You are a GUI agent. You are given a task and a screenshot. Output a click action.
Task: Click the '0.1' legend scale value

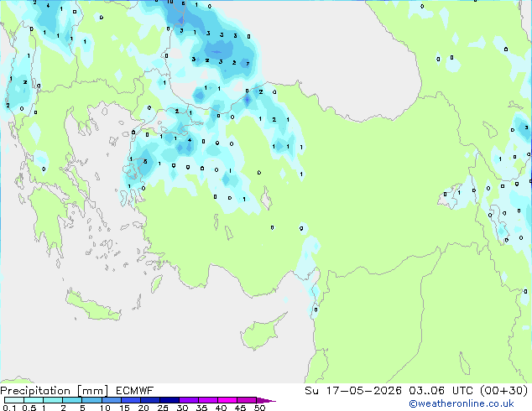coord(9,408)
